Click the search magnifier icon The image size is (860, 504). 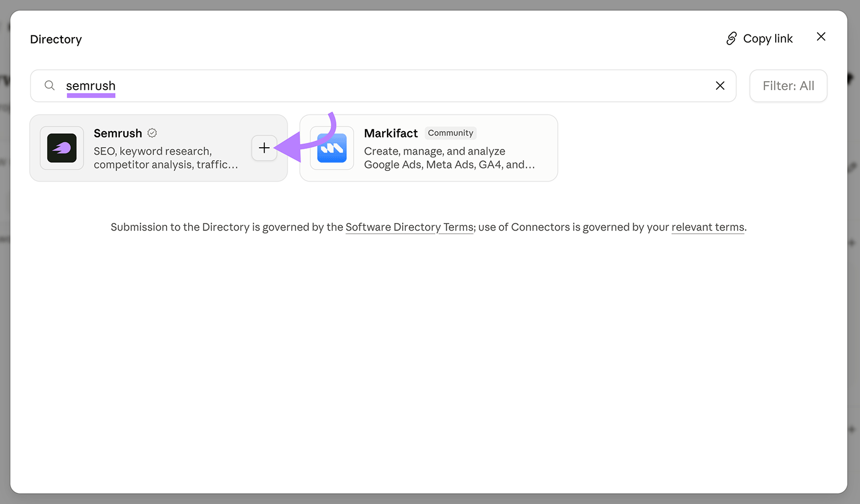pyautogui.click(x=49, y=85)
